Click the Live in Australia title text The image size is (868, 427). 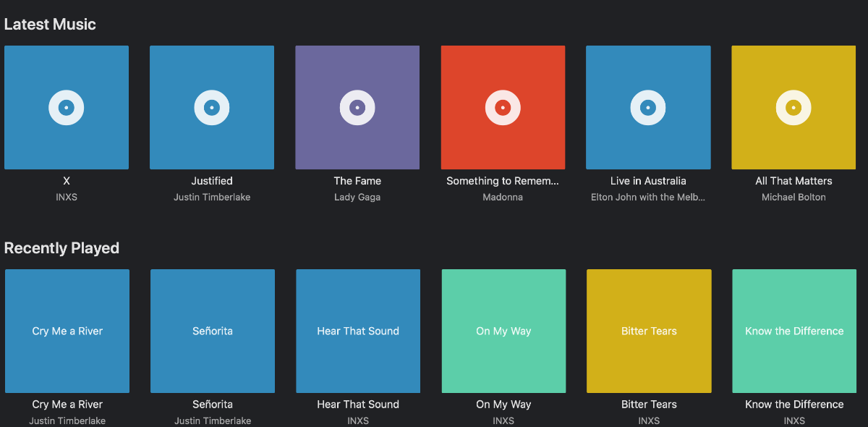[x=648, y=181]
